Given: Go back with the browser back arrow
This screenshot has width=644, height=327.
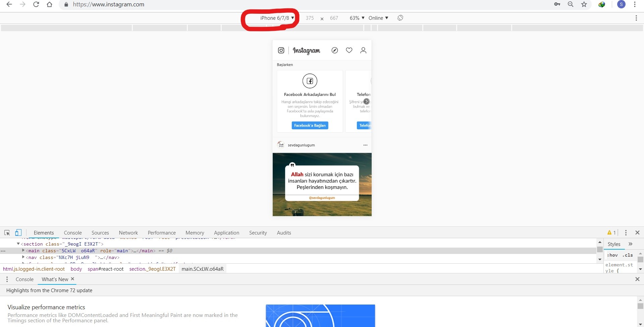Looking at the screenshot, I should (x=9, y=4).
